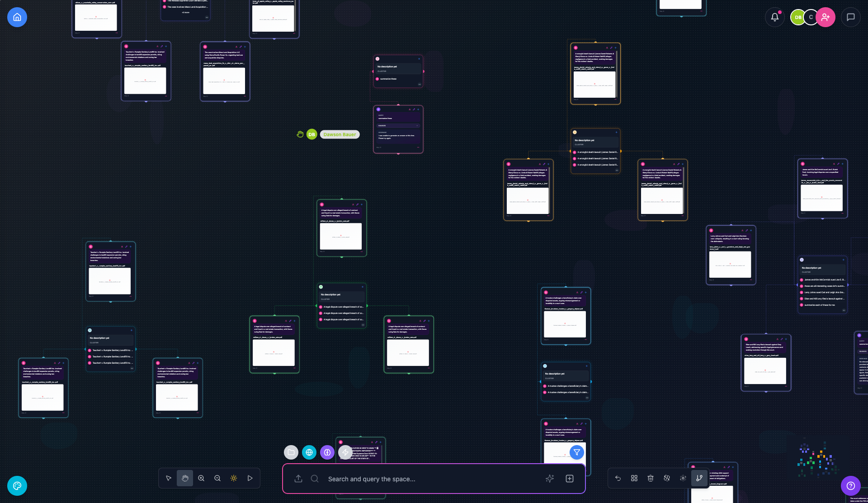Click the DB user avatar in header

pyautogui.click(x=798, y=17)
